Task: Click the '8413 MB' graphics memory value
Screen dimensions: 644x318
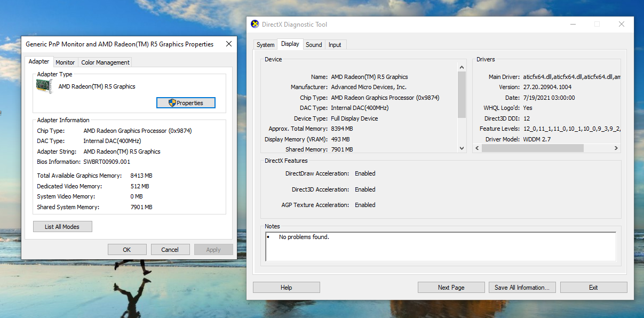Action: [x=141, y=176]
